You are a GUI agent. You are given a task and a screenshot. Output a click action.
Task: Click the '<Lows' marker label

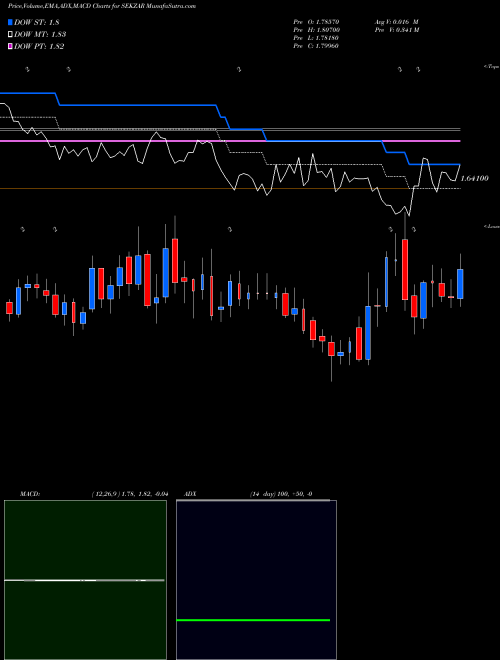tap(492, 226)
